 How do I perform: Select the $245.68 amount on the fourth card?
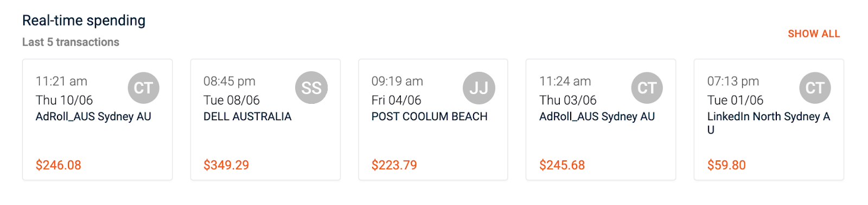coord(562,165)
